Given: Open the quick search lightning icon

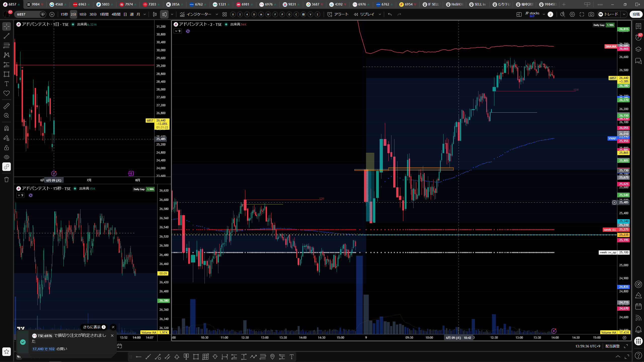Looking at the screenshot, I should click(x=563, y=14).
